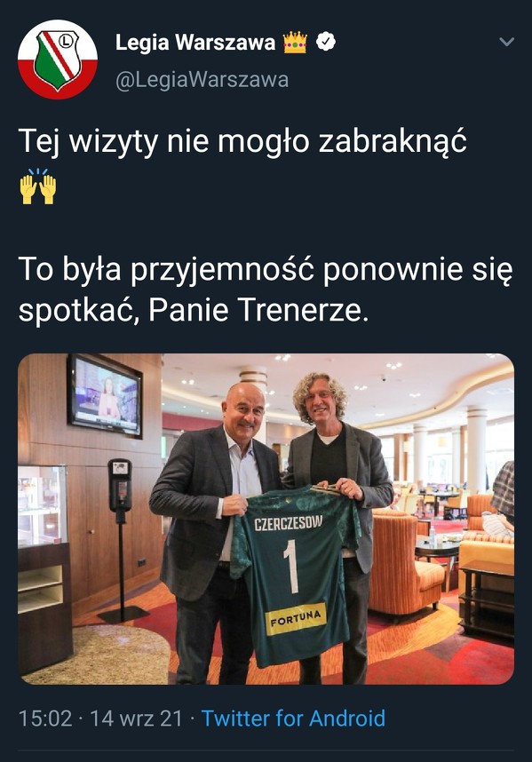Image resolution: width=532 pixels, height=762 pixels.
Task: Open the attached photo of the two men
Action: [266, 519]
